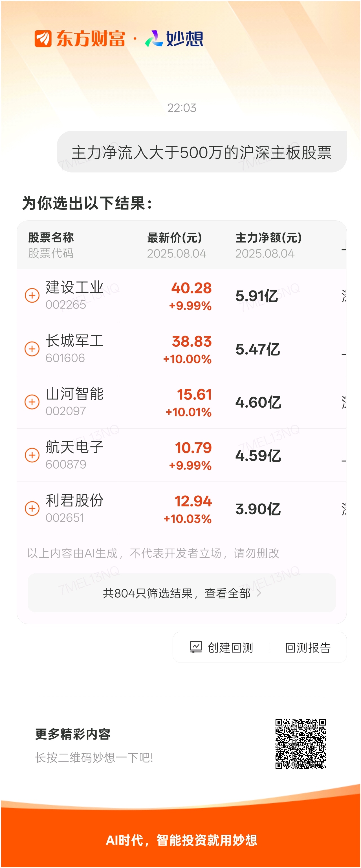Open the 回测报告 button
Viewport: 361px width, 868px height.
(308, 648)
